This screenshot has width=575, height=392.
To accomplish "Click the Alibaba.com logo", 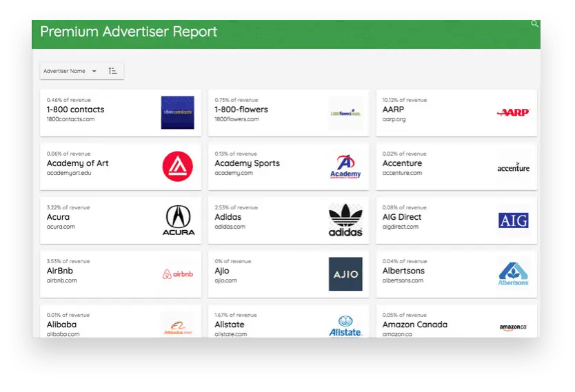I will [x=178, y=328].
